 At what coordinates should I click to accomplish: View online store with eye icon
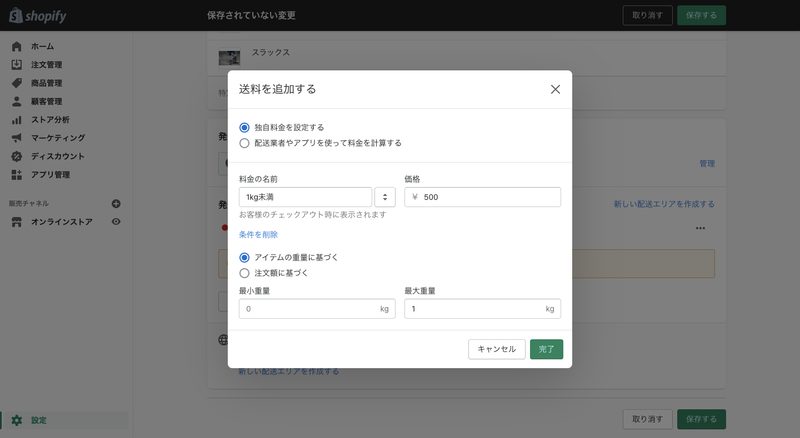tap(116, 222)
